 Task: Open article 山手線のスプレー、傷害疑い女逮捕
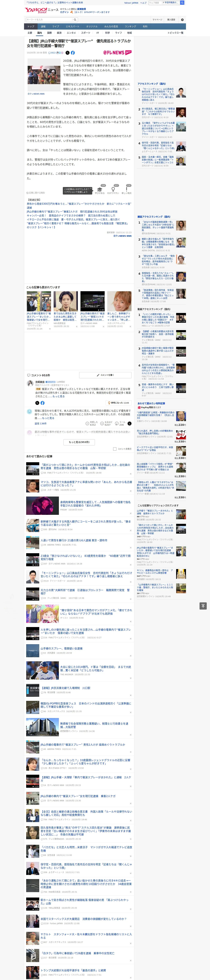click(x=61, y=649)
